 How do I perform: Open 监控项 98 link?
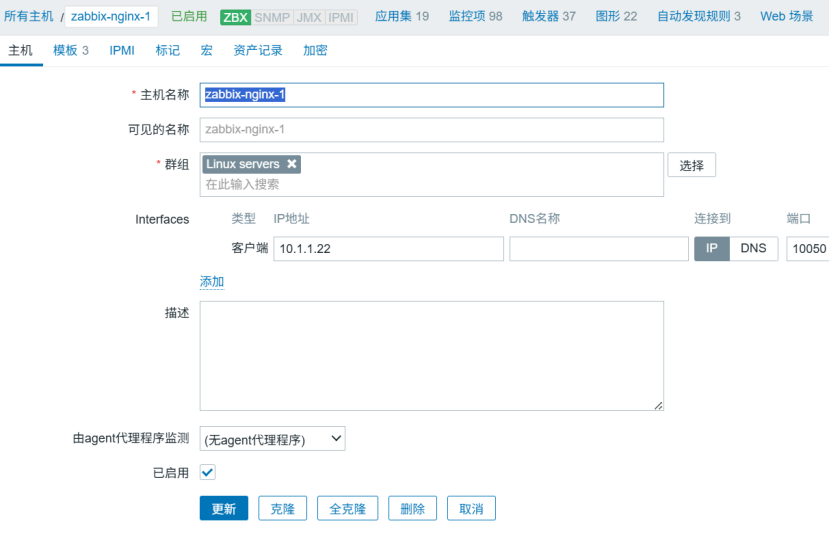tap(475, 16)
